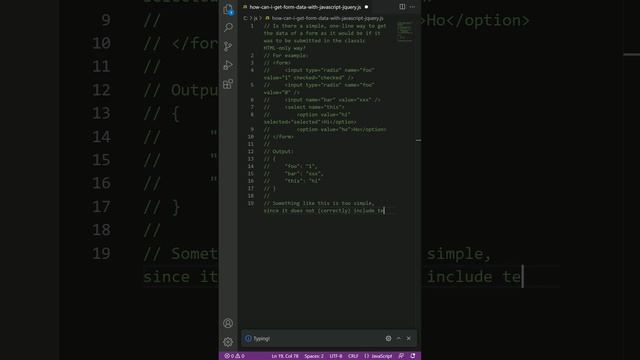
Task: Select the how-can-i-get-form-data-with-javascript-jquery.js tab
Action: tap(305, 7)
